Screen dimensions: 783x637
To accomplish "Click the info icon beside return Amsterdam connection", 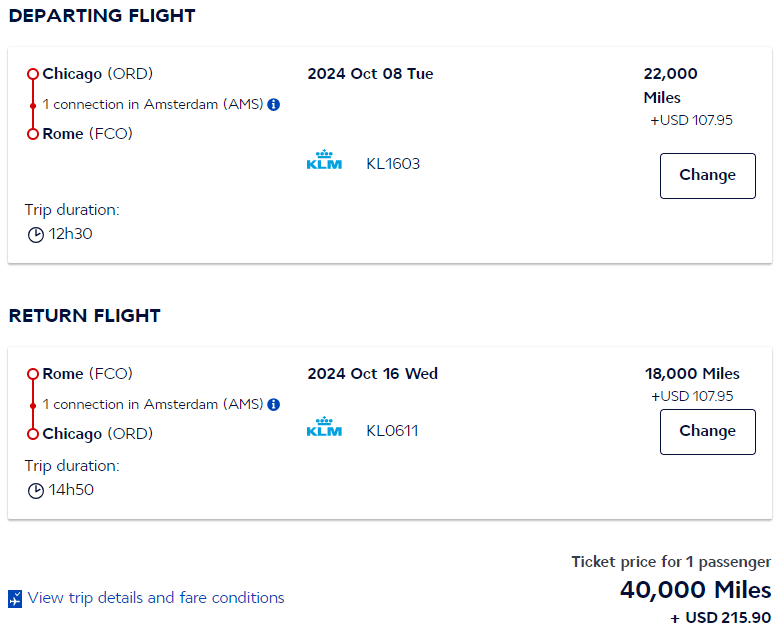I will [274, 404].
